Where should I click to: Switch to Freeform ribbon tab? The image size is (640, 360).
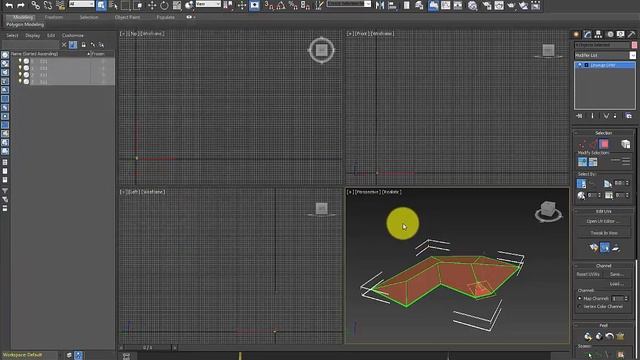tap(54, 17)
